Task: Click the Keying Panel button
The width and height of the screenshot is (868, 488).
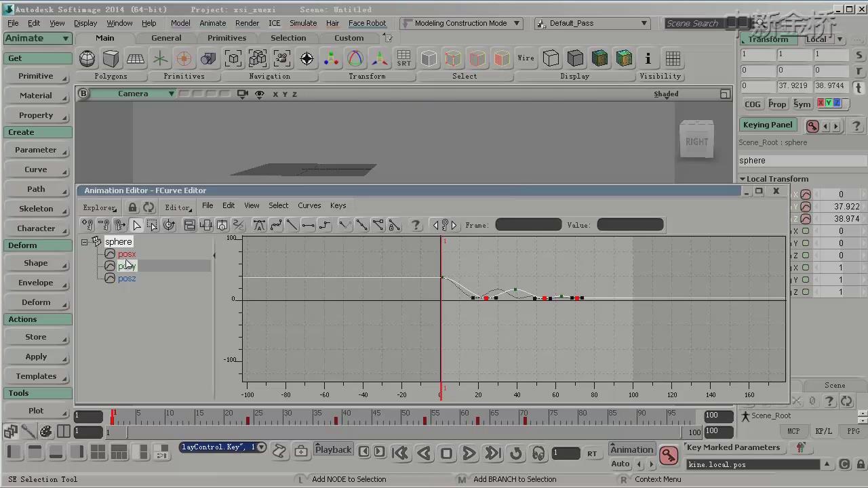Action: 768,125
